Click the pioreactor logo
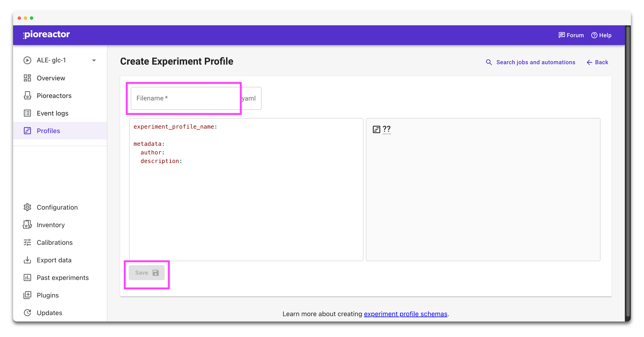This screenshot has width=644, height=337. [x=46, y=35]
